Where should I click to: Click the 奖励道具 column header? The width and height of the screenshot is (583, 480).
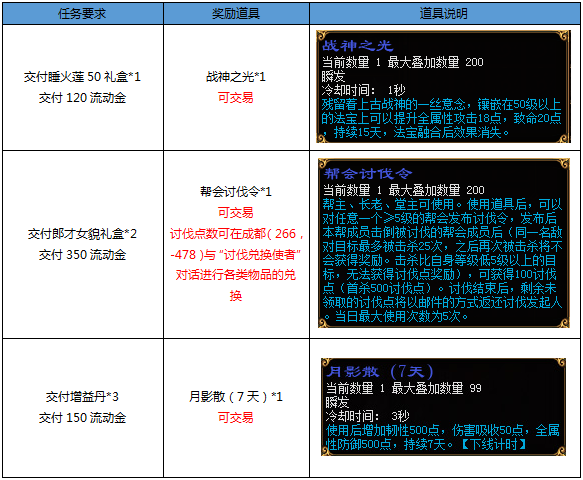[x=236, y=14]
